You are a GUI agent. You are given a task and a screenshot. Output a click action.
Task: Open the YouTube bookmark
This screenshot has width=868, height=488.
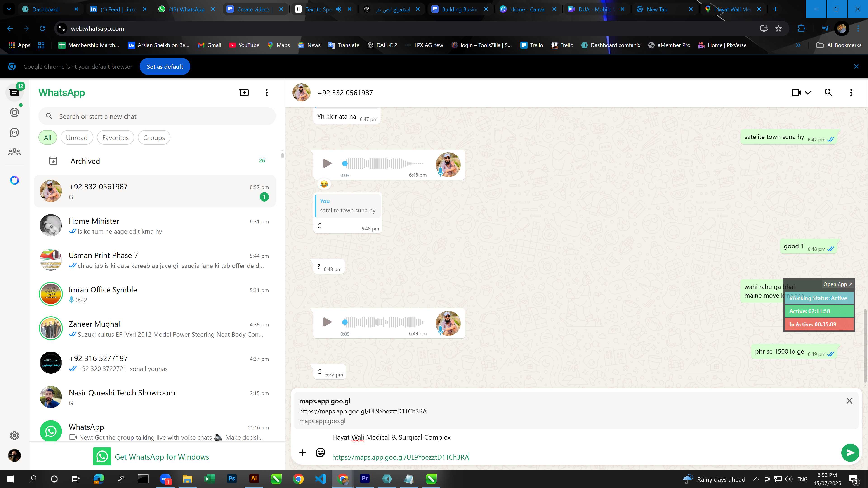click(244, 45)
